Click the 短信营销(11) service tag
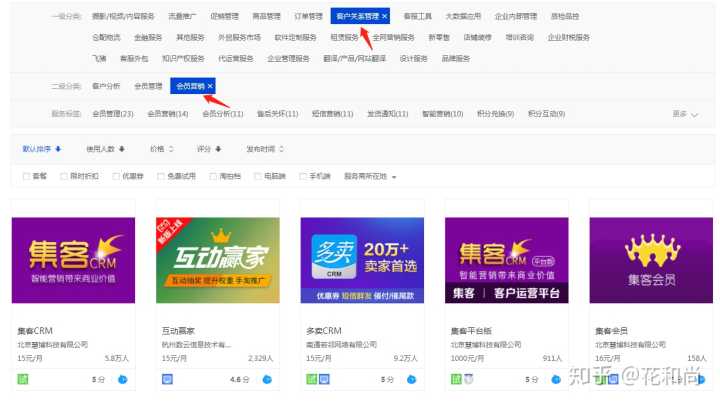The height and width of the screenshot is (405, 720). [332, 114]
